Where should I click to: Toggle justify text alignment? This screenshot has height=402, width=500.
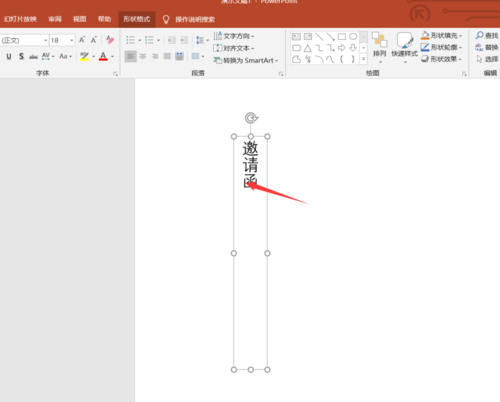167,56
